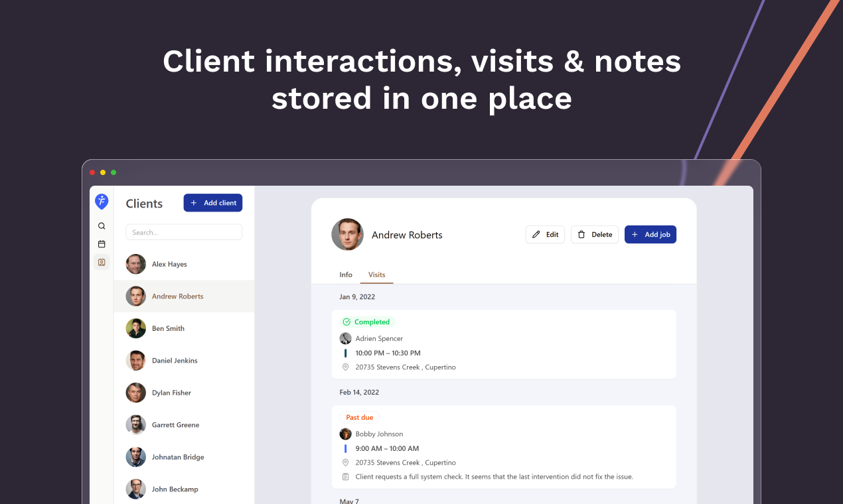Click location pin icon in Past due visit
The image size is (843, 504).
(345, 462)
